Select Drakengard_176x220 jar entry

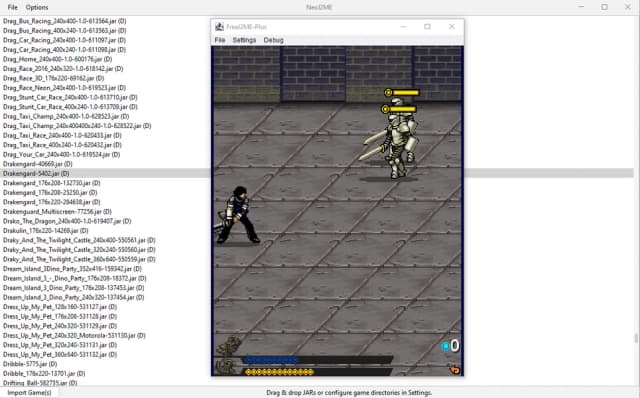[51, 202]
